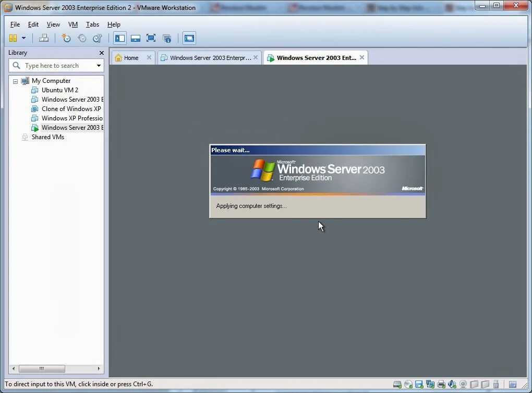Close the Home tab
Viewport: 532px width, 393px height.
[149, 58]
